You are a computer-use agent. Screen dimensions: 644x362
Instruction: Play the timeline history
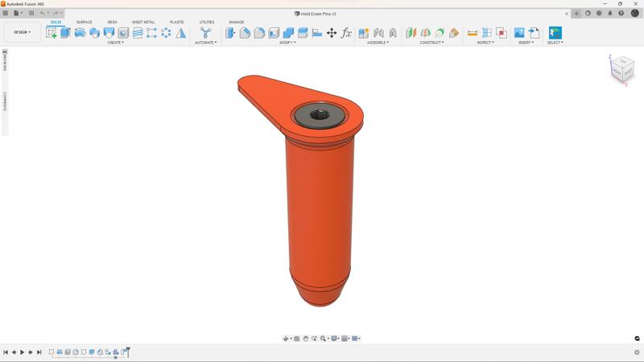[23, 352]
